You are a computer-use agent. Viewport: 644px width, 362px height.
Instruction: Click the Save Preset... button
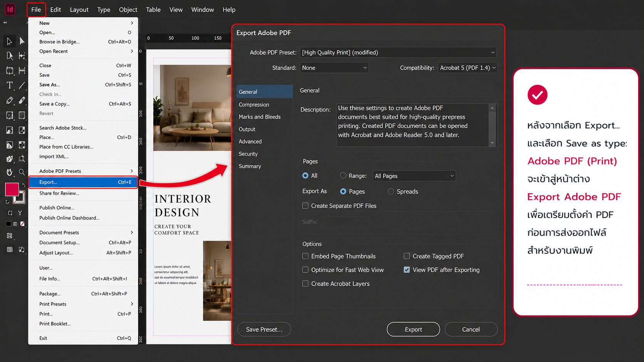tap(264, 329)
